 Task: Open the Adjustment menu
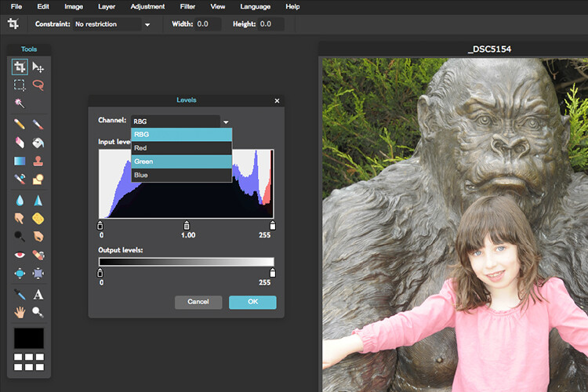coord(147,6)
